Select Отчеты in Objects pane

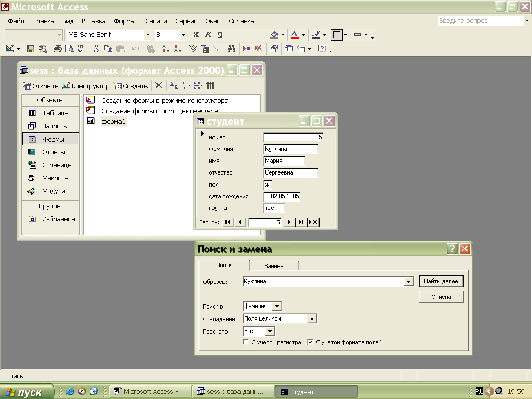pos(50,152)
